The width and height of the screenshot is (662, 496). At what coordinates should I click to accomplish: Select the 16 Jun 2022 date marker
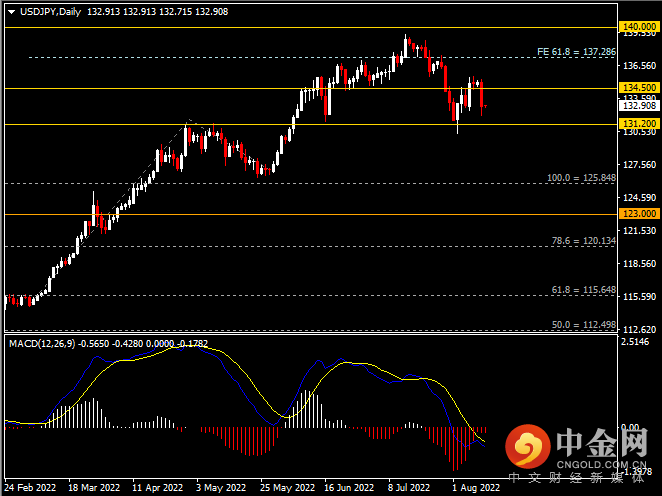coord(349,488)
